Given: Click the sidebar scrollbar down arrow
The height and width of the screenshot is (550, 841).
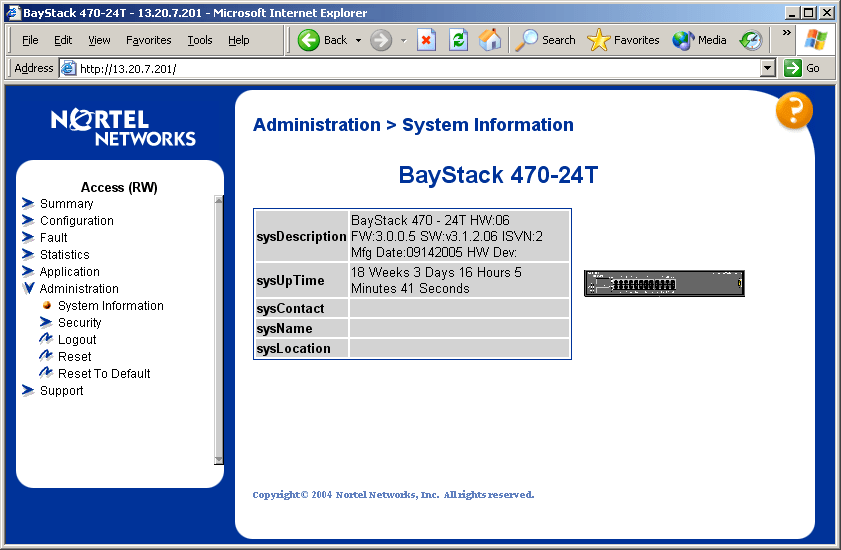Looking at the screenshot, I should point(218,460).
